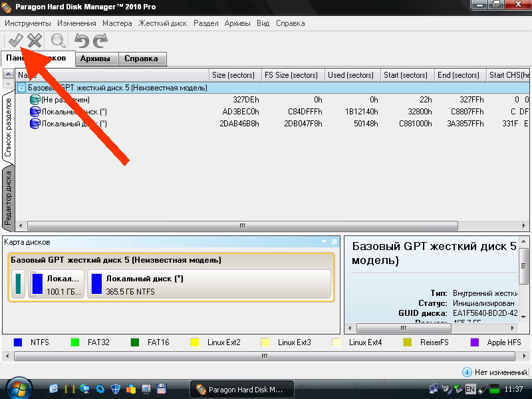This screenshot has height=399, width=532.
Task: Switch to the Архивы tab
Action: coord(96,59)
